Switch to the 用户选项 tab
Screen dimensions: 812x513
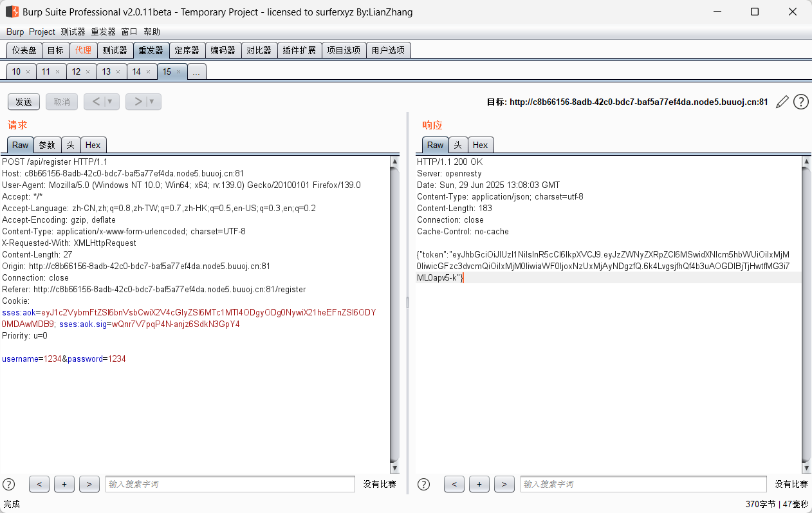pos(388,50)
